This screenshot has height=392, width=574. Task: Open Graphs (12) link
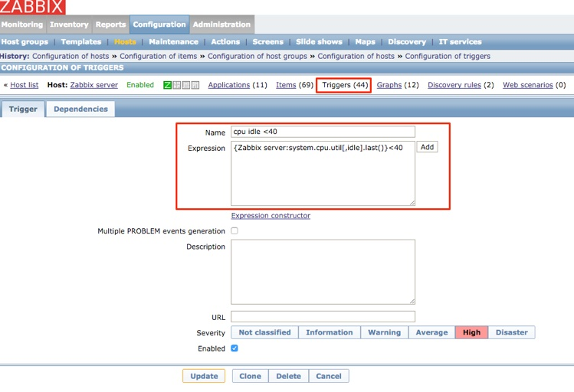click(x=389, y=85)
